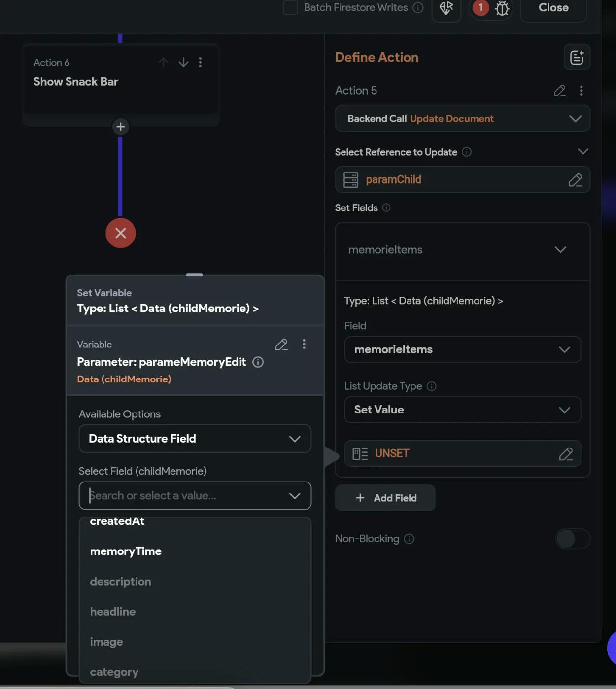
Task: Open Backend Call Update Document dropdown
Action: pyautogui.click(x=462, y=118)
